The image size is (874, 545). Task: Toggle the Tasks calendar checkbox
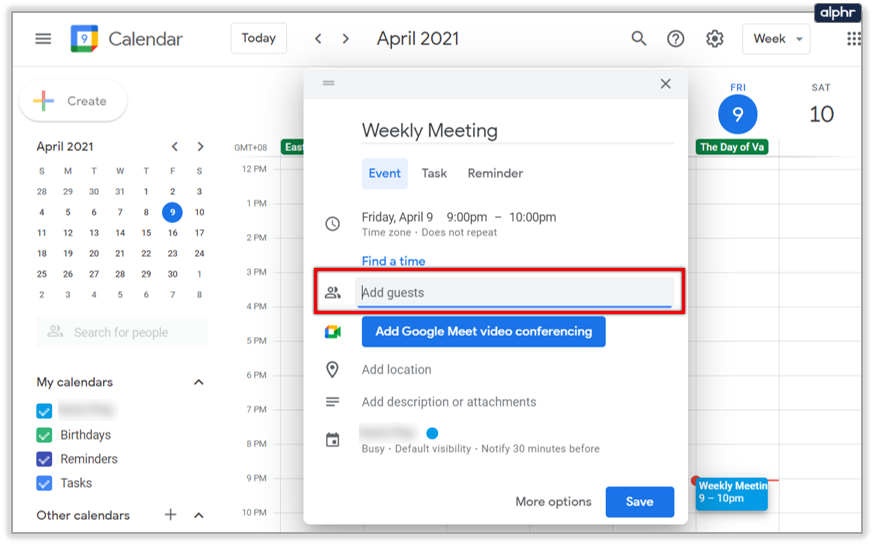44,483
